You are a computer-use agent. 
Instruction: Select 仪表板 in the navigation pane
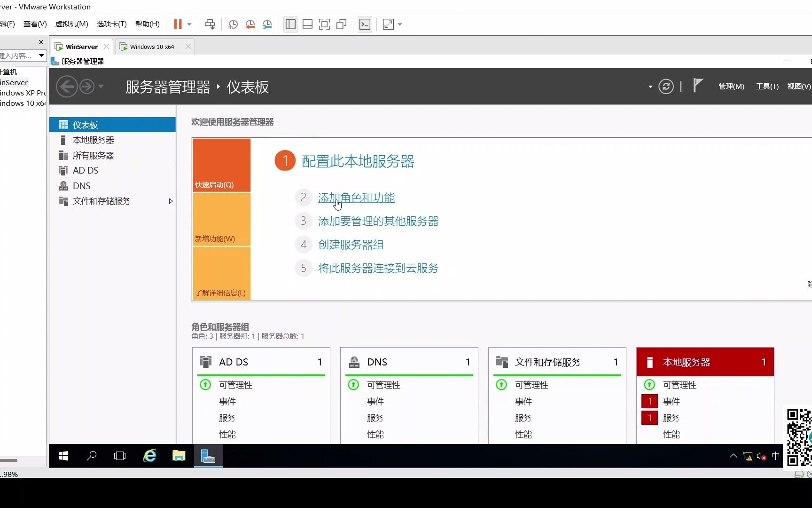coord(112,125)
